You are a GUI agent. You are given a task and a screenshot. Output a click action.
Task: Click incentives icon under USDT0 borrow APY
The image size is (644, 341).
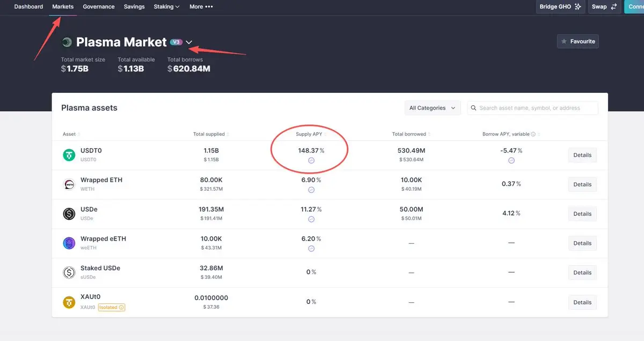point(511,161)
